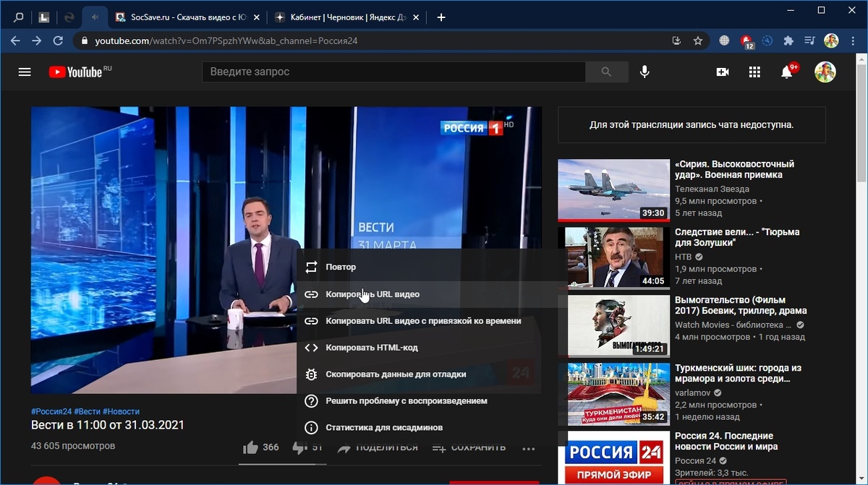This screenshot has width=868, height=485.
Task: Click channel name 'varlamov'
Action: [x=693, y=392]
